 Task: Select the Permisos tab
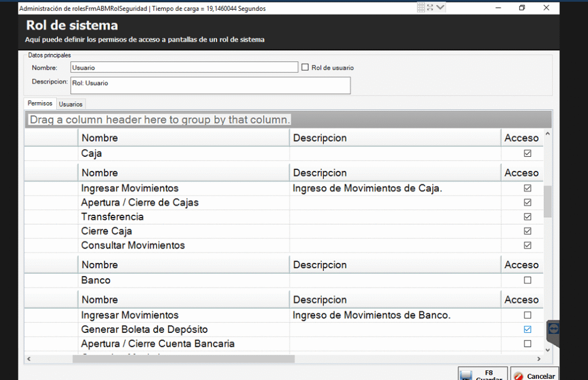40,103
